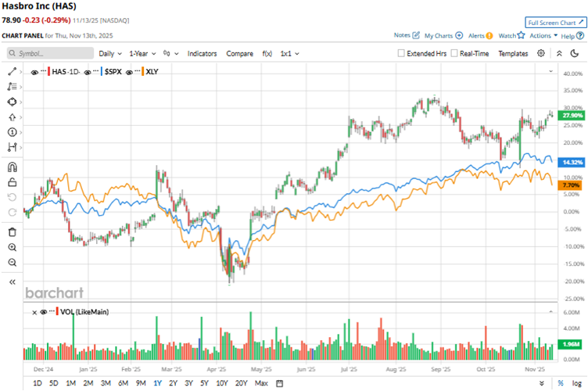Viewport: 588px width, 391px height.
Task: Select the numbered annotation tool
Action: pyautogui.click(x=12, y=132)
